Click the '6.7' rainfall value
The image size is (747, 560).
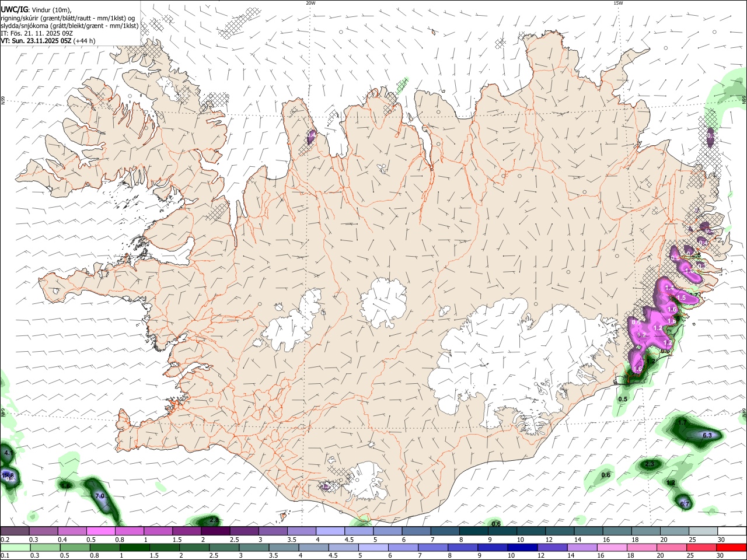pos(685,504)
